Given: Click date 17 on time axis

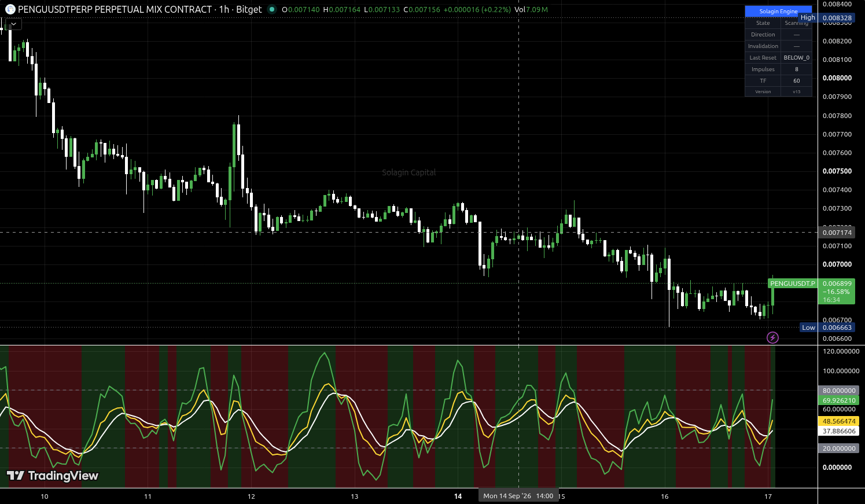Looking at the screenshot, I should 768,496.
